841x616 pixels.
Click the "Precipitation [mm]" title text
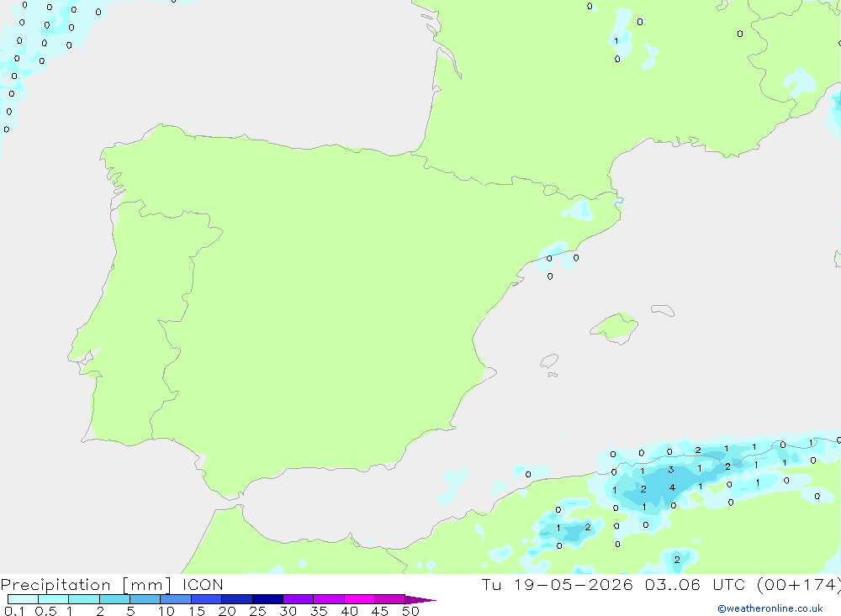coord(86,585)
